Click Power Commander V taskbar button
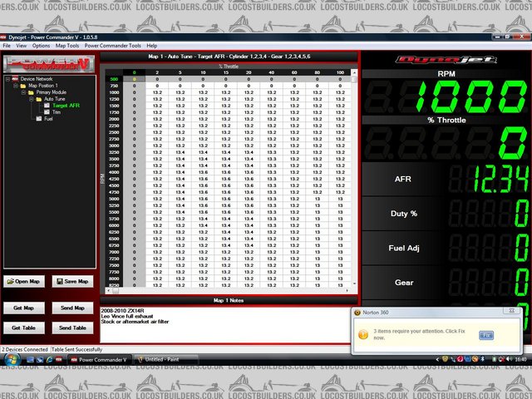532x399 pixels. [100, 360]
